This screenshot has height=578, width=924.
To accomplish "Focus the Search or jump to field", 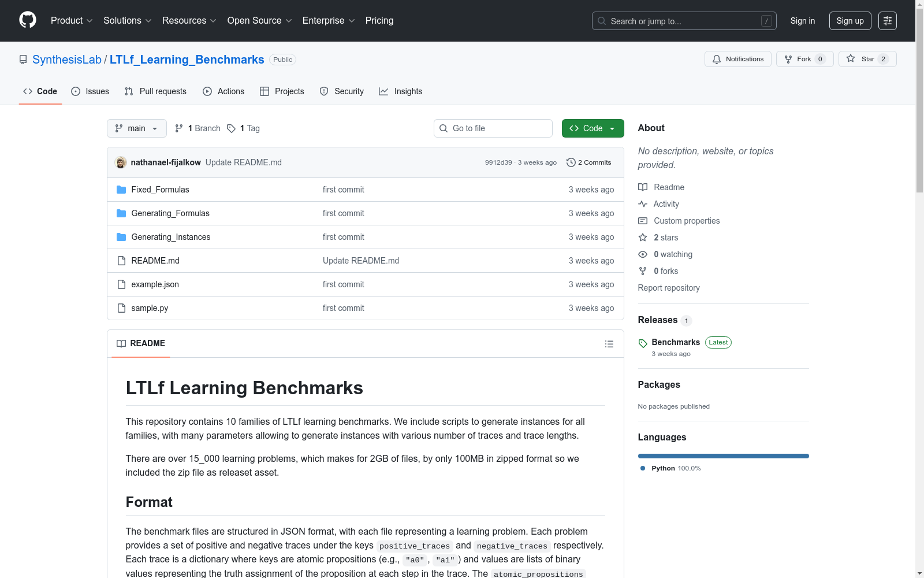I will pyautogui.click(x=684, y=21).
